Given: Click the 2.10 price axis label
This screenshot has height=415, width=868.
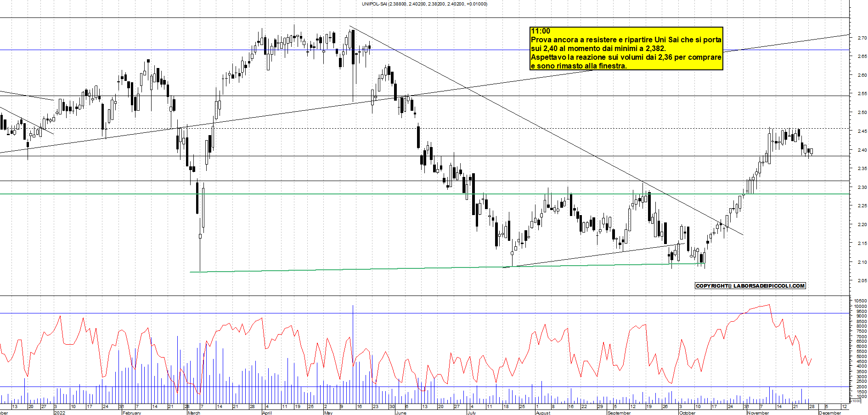Looking at the screenshot, I should [862, 262].
